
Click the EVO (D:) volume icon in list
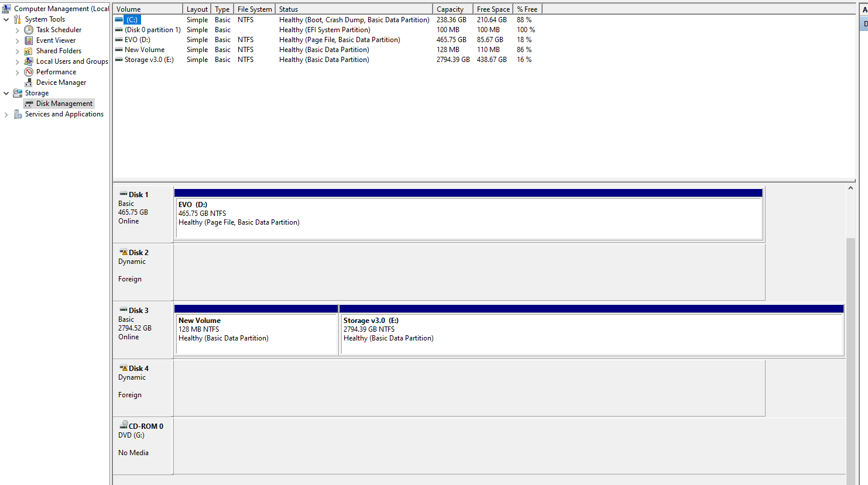tap(119, 40)
